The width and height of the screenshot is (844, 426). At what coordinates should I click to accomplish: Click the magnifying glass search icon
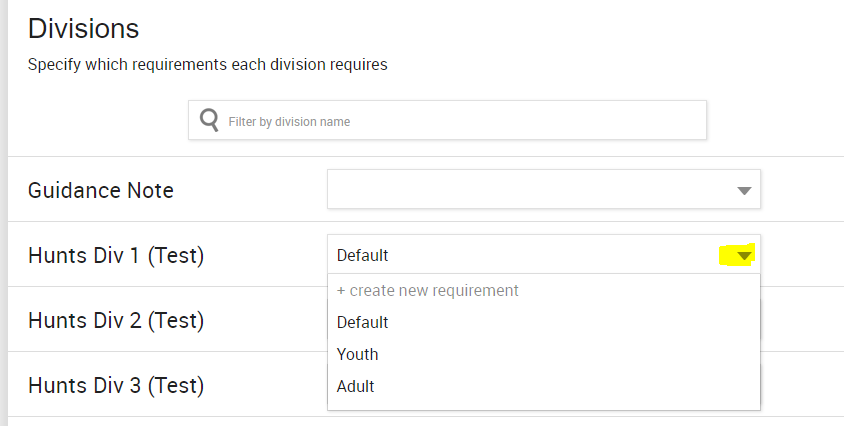point(209,121)
